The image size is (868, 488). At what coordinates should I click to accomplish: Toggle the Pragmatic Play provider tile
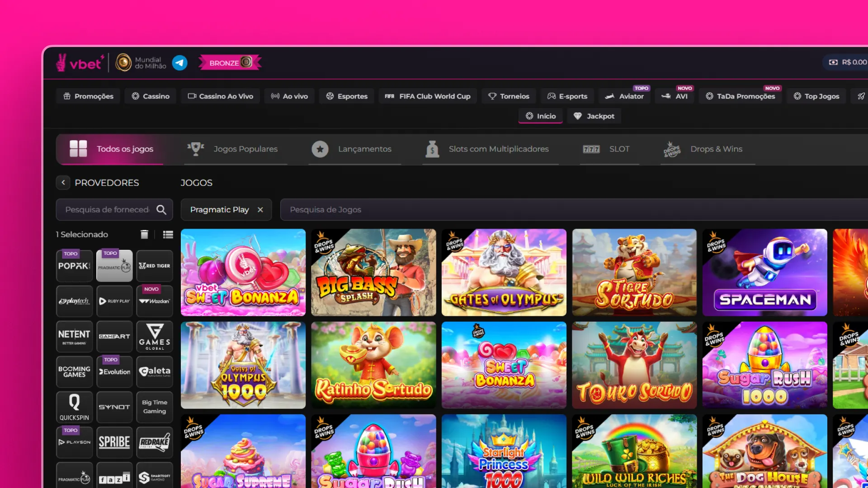tap(114, 266)
